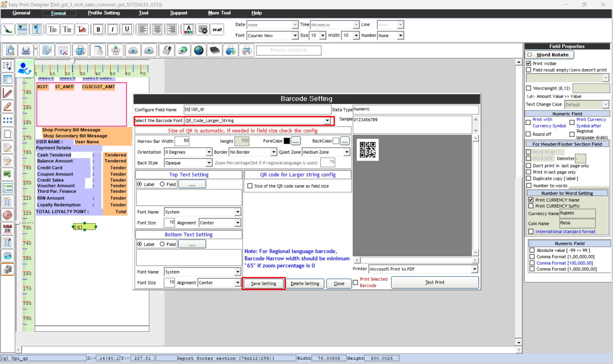Enable 'Size of the QR code same as field size'

click(x=250, y=186)
